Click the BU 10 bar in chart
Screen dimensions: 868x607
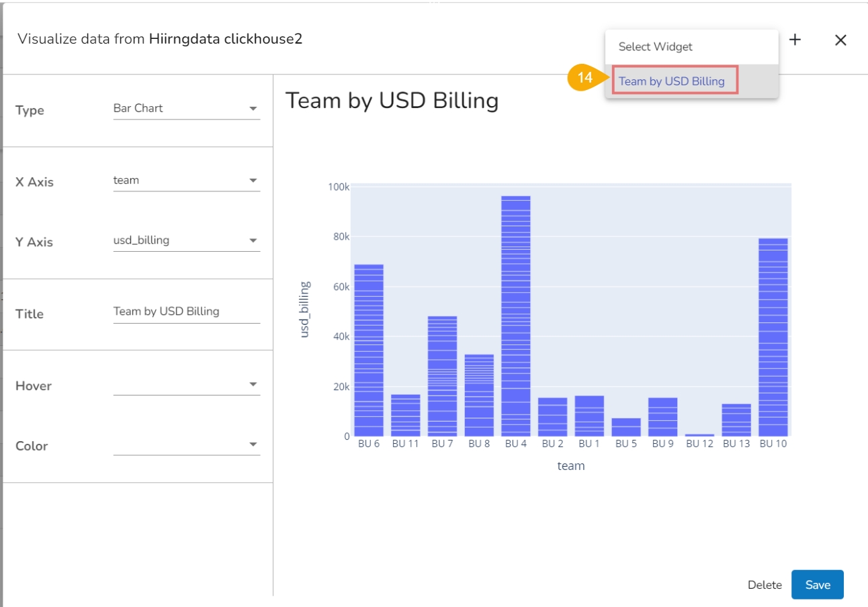[x=773, y=337]
